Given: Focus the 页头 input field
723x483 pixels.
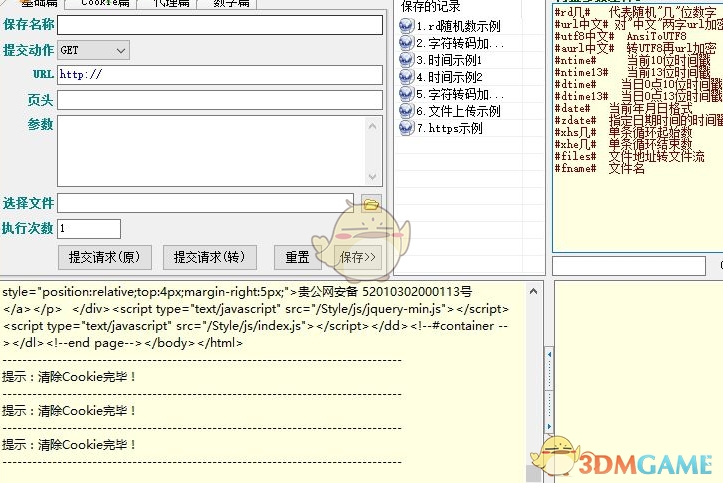Looking at the screenshot, I should (220, 100).
